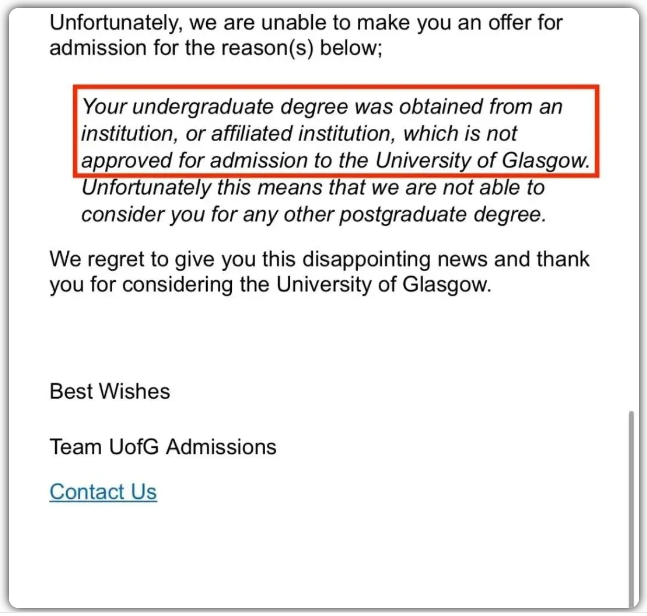Open the Contact Us link
Screen dimensions: 647x616
(103, 492)
